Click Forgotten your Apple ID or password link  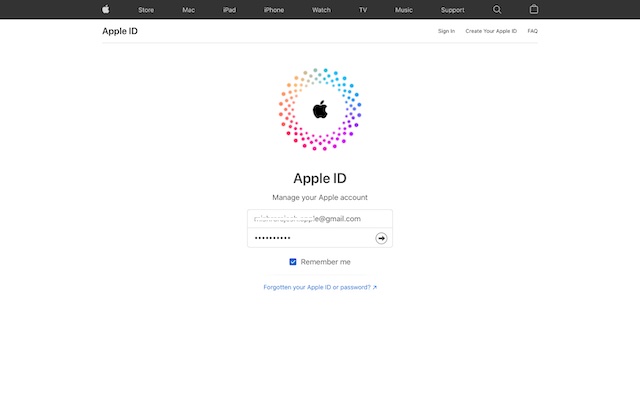click(320, 287)
